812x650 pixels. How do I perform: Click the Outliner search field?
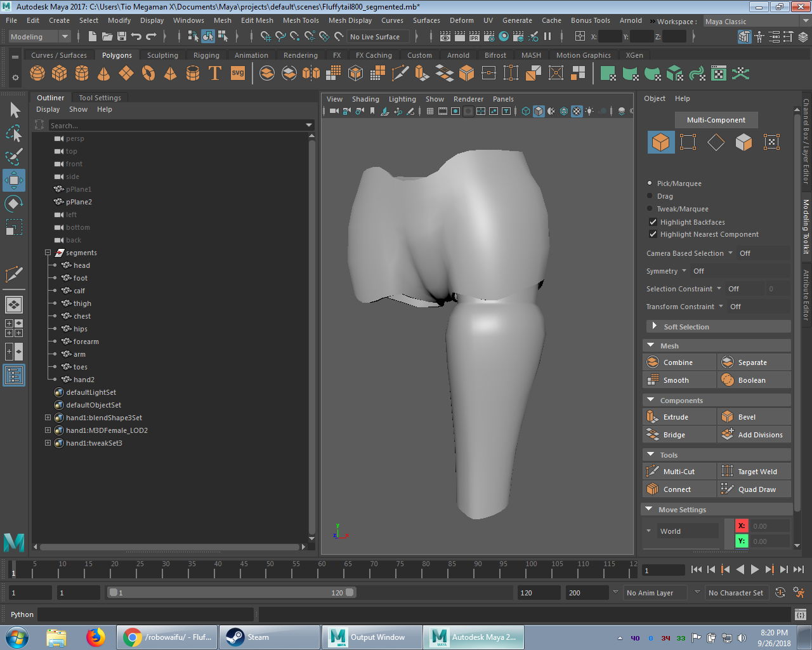coord(181,125)
